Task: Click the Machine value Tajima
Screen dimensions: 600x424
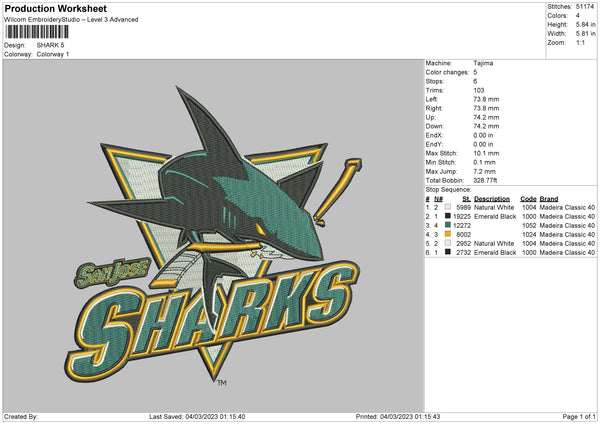Action: [483, 63]
